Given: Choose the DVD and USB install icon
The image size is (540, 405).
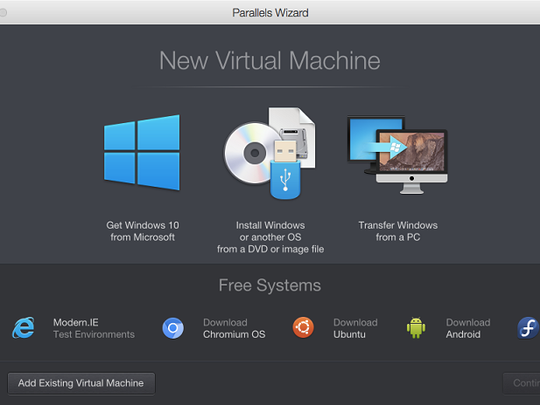Looking at the screenshot, I should click(x=270, y=153).
